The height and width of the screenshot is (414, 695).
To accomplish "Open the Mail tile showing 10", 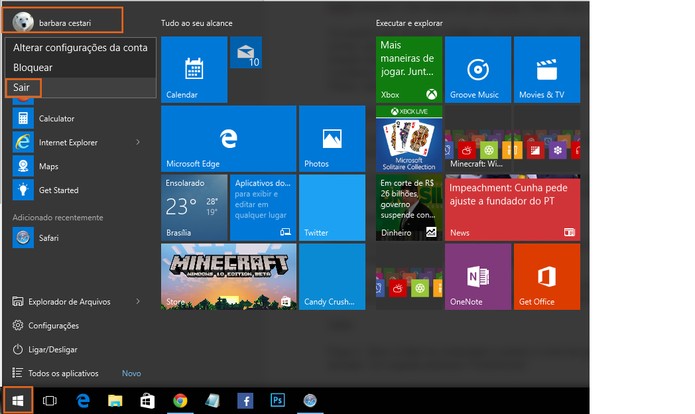I will (x=246, y=53).
